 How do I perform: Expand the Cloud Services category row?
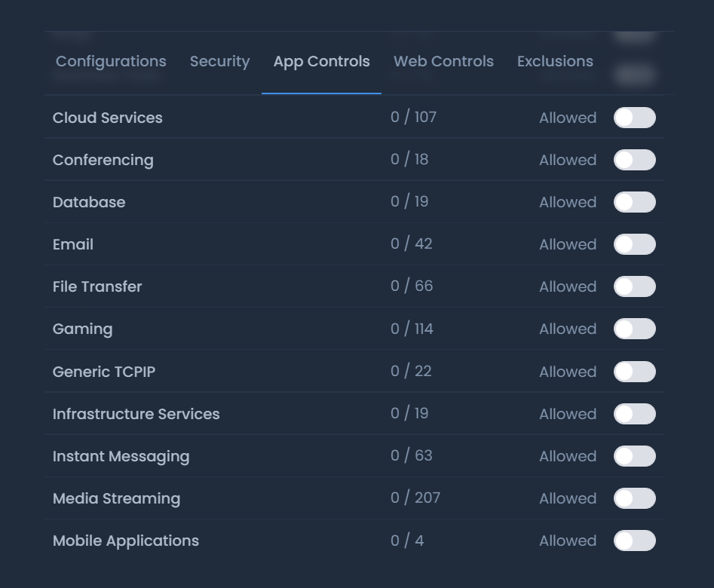pos(108,118)
